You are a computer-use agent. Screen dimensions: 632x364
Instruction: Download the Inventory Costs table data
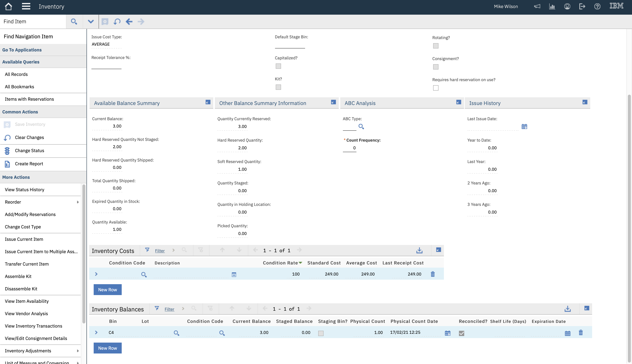tap(419, 250)
